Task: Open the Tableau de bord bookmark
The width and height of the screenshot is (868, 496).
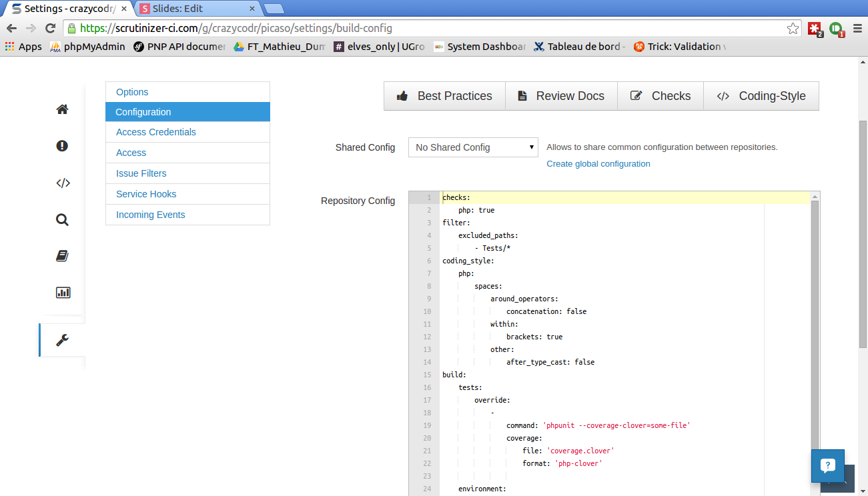Action: 579,47
